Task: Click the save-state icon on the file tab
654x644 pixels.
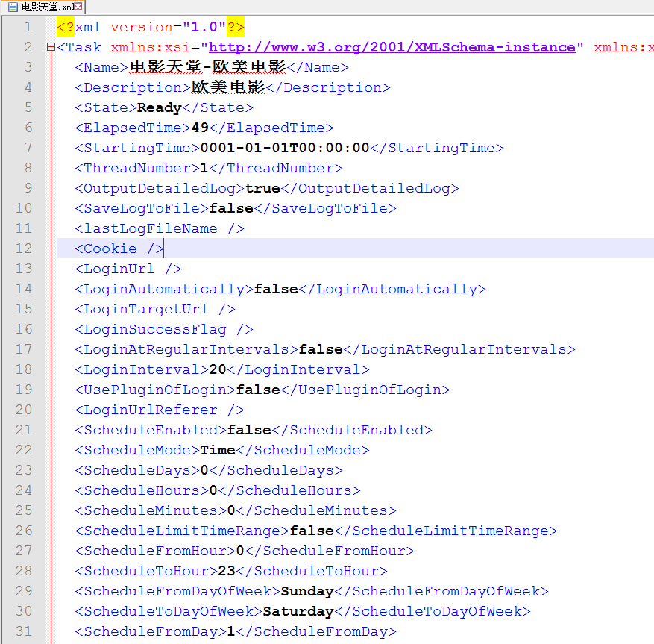Action: click(12, 7)
